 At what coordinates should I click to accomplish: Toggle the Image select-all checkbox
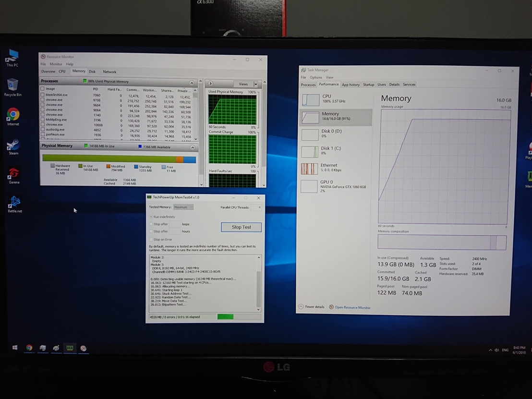(42, 88)
